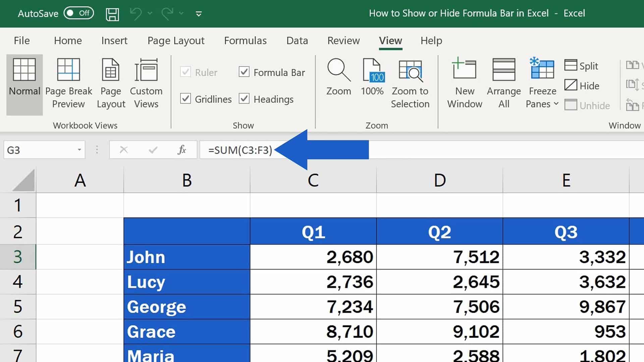Toggle the Formula Bar checkbox
Image resolution: width=644 pixels, height=362 pixels.
244,72
